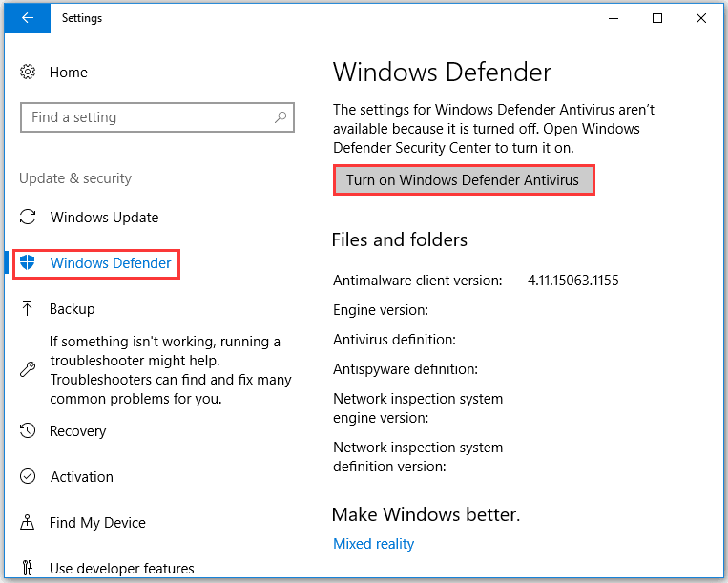Viewport: 728px width, 583px height.
Task: Click version value 4.11.15063.1155
Action: [x=572, y=281]
